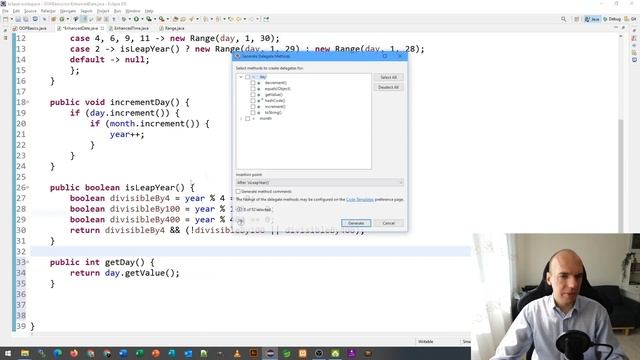This screenshot has height=360, width=640.
Task: Switch to the OOPBasics.java tab
Action: point(33,28)
